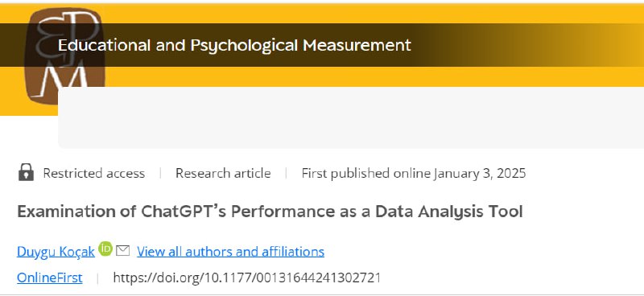Open the OnlineFirst link
This screenshot has height=296, width=644.
click(x=50, y=278)
